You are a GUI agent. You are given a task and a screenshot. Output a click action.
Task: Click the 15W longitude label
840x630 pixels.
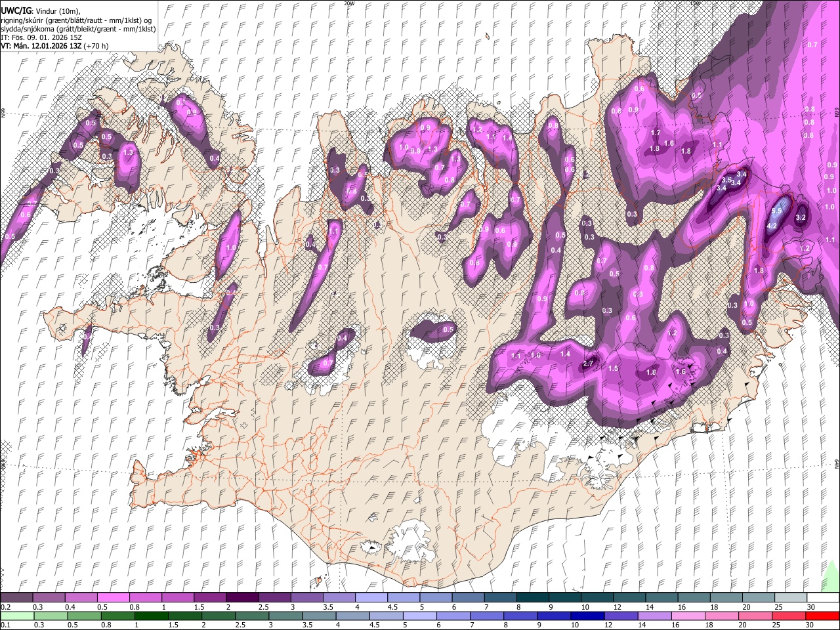(695, 3)
